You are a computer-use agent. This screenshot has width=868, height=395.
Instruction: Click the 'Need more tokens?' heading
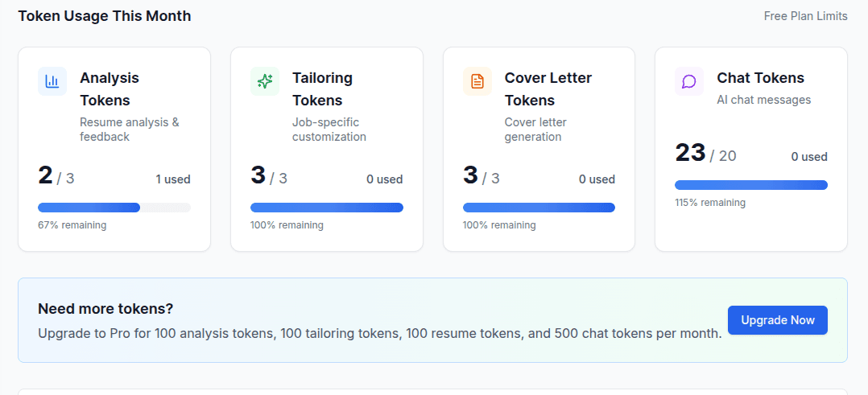[105, 309]
